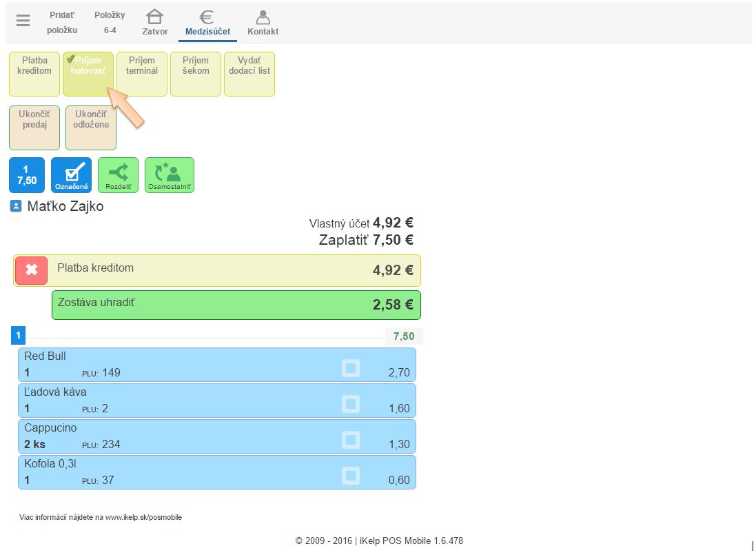Screen dimensions: 756x555
Task: Select the Príjem hotovosť payment button
Action: tap(88, 73)
